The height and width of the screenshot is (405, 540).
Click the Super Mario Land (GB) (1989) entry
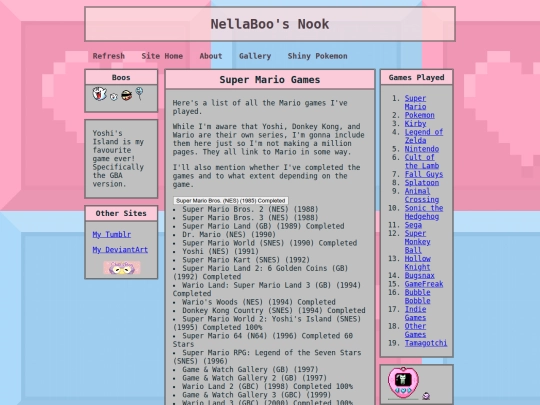pyautogui.click(x=263, y=226)
